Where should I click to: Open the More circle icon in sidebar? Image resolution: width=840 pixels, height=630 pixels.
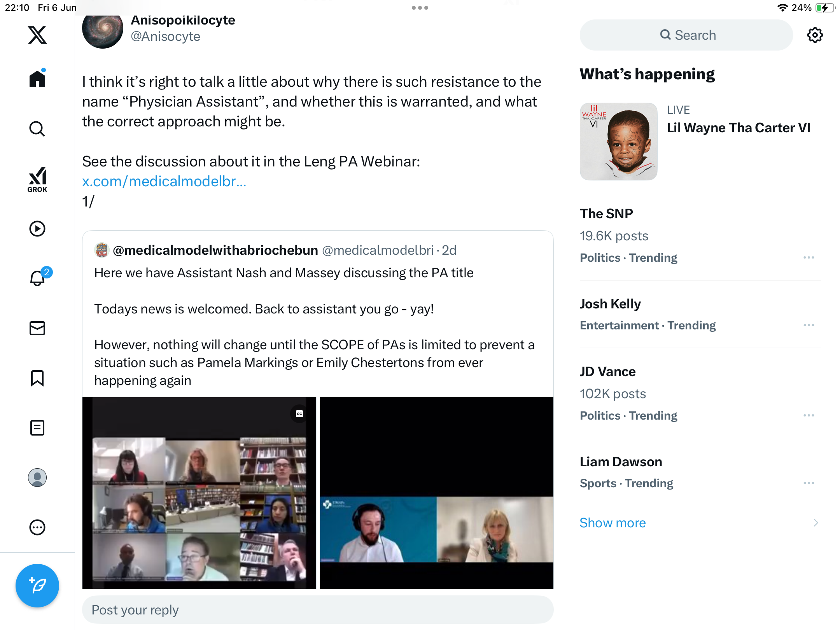pos(37,527)
